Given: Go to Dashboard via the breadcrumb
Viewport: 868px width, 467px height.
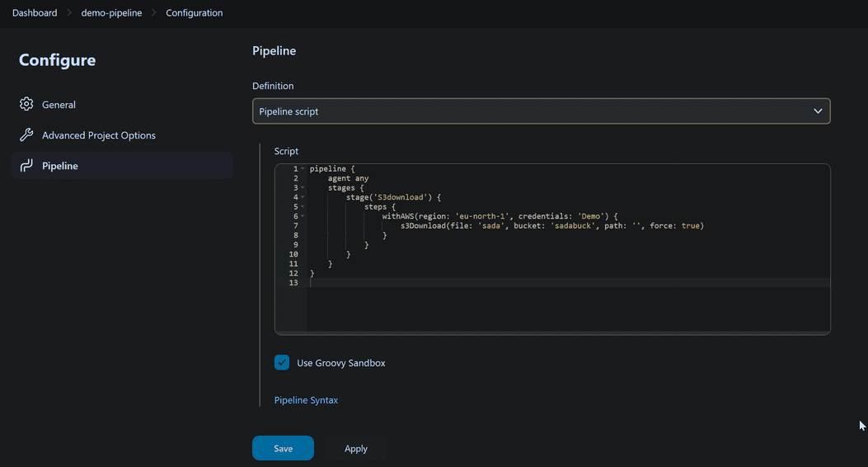Looking at the screenshot, I should coord(35,13).
